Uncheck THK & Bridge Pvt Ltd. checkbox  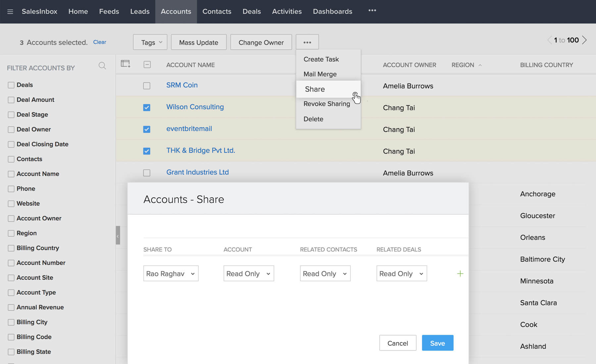click(x=147, y=151)
